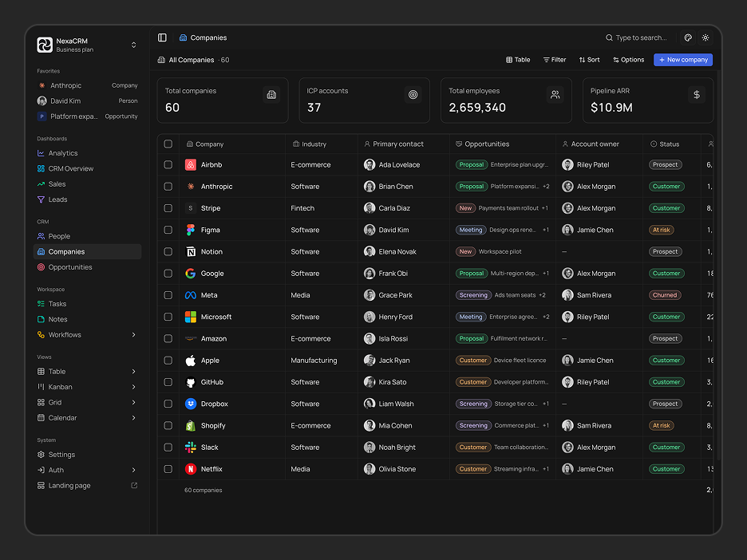747x560 pixels.
Task: Expand the Grid view chevron
Action: click(134, 402)
